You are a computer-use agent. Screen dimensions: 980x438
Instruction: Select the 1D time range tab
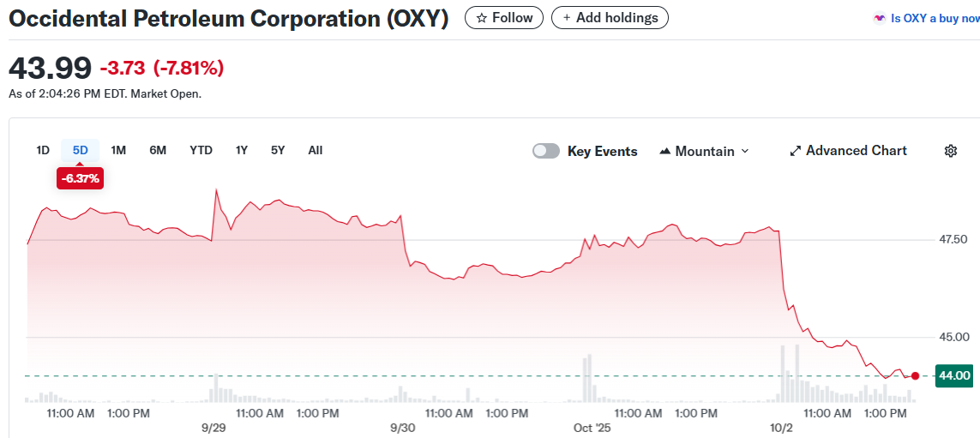[43, 150]
